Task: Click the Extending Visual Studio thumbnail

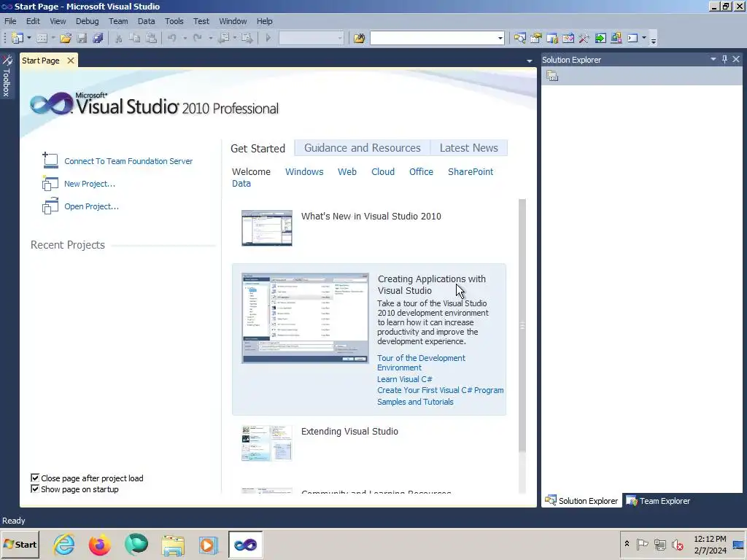Action: 267,443
